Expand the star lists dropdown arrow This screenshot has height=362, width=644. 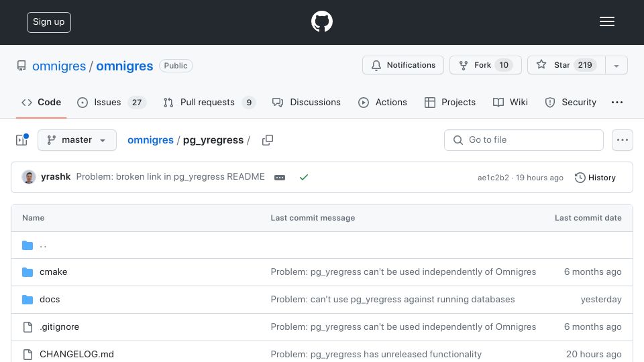[616, 66]
